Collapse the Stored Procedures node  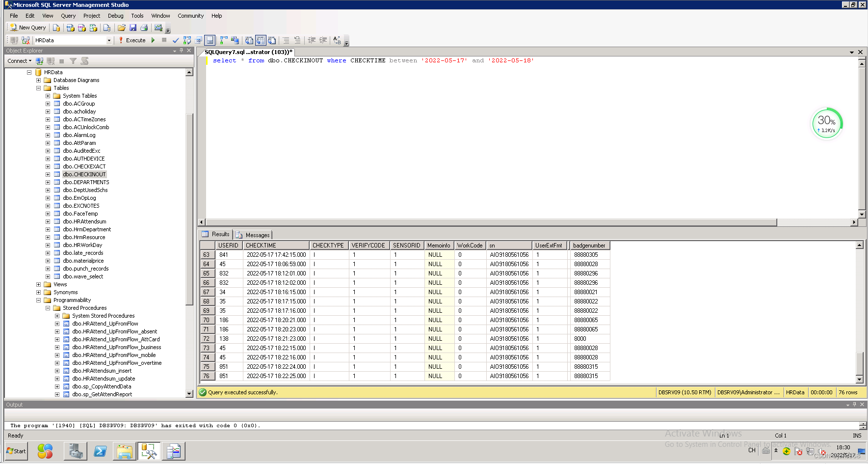point(48,308)
